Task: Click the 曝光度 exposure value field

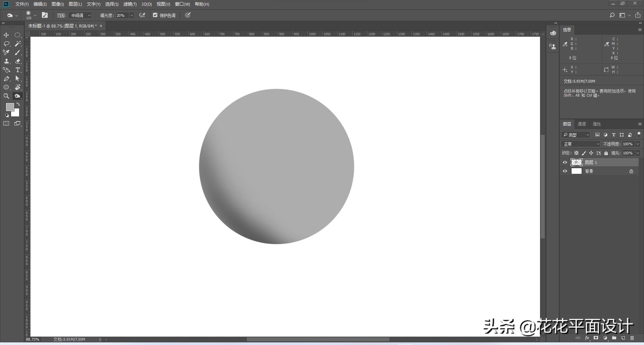Action: [122, 15]
